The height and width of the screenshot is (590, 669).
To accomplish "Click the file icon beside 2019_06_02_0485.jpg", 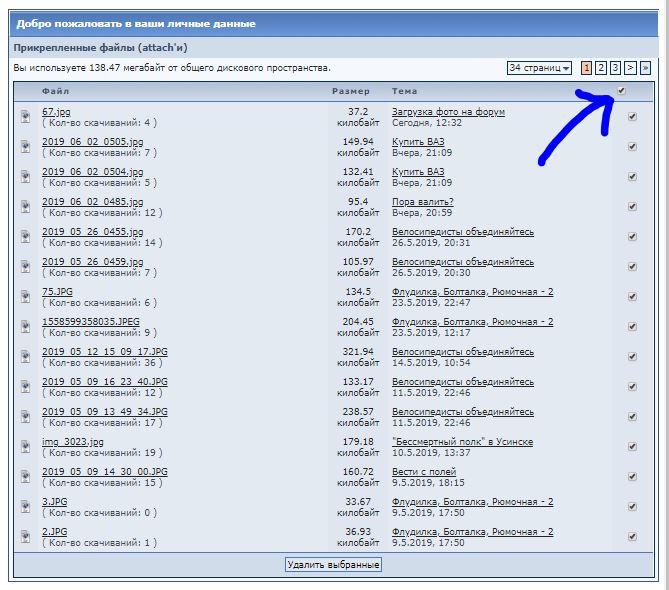I will point(25,207).
